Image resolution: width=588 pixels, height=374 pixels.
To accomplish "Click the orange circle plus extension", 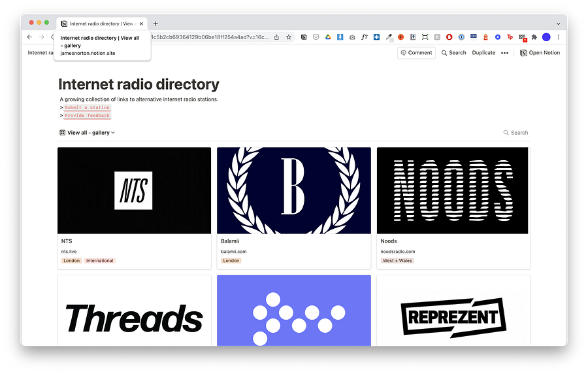I will [x=401, y=37].
